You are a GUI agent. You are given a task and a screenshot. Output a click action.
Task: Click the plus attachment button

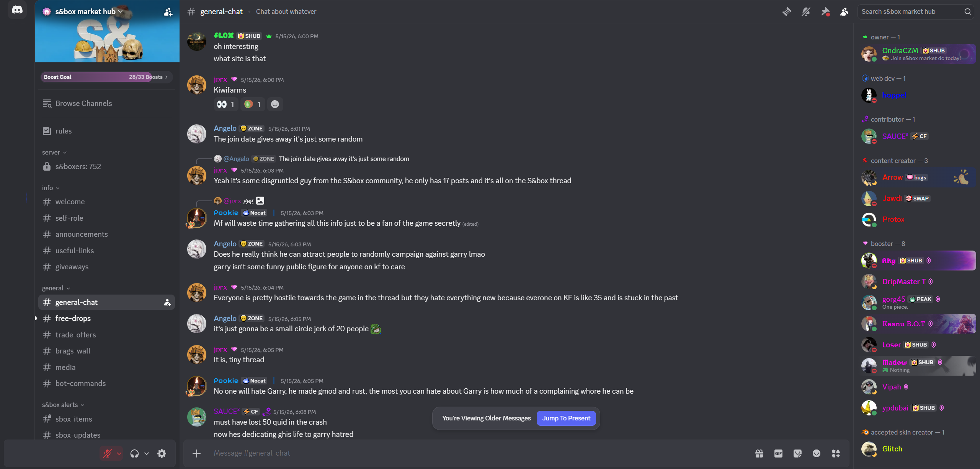196,453
